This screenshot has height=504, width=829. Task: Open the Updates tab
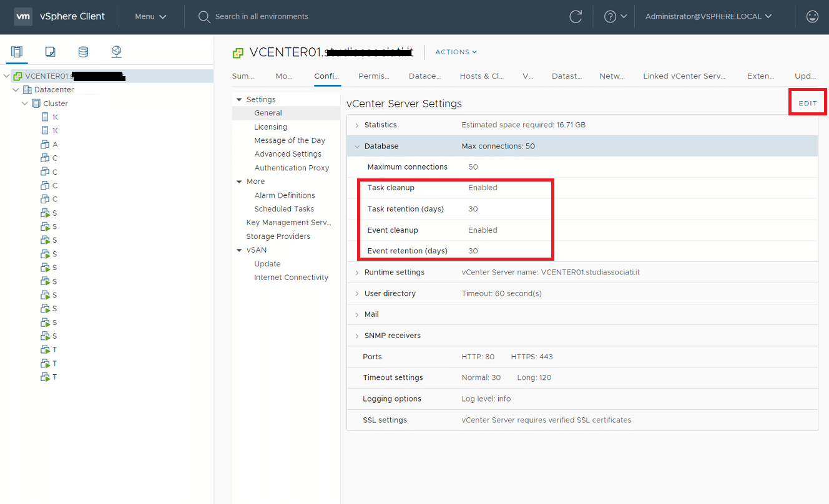point(805,76)
